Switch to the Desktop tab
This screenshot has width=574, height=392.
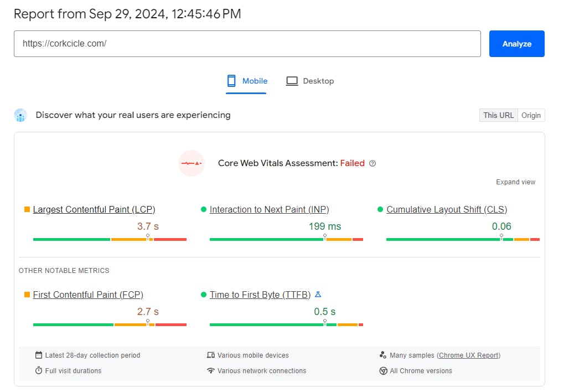point(310,81)
